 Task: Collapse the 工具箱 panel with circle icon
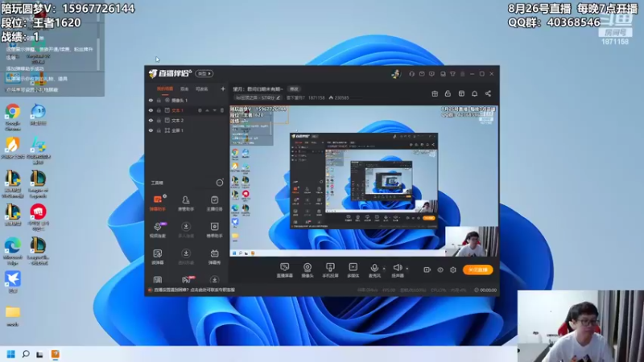tap(220, 183)
